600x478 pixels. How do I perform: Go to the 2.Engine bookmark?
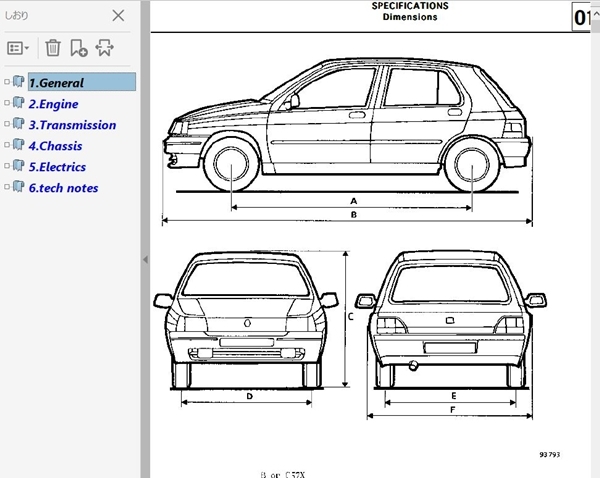click(53, 104)
